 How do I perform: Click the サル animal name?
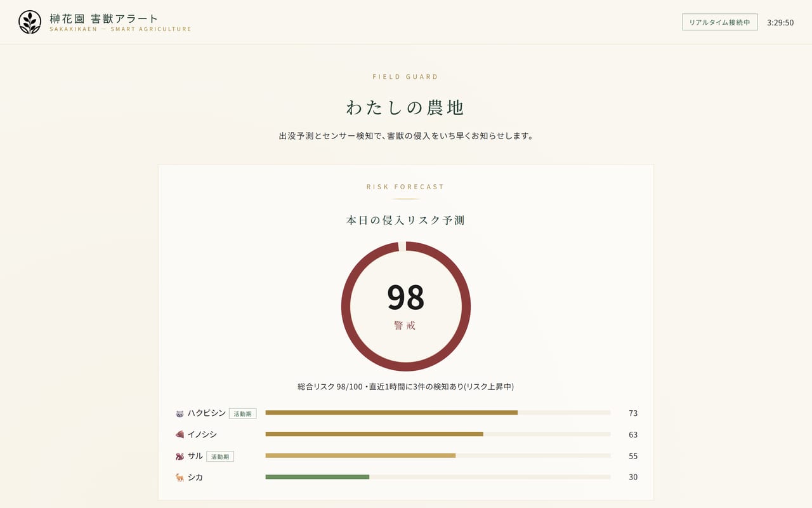pos(195,456)
